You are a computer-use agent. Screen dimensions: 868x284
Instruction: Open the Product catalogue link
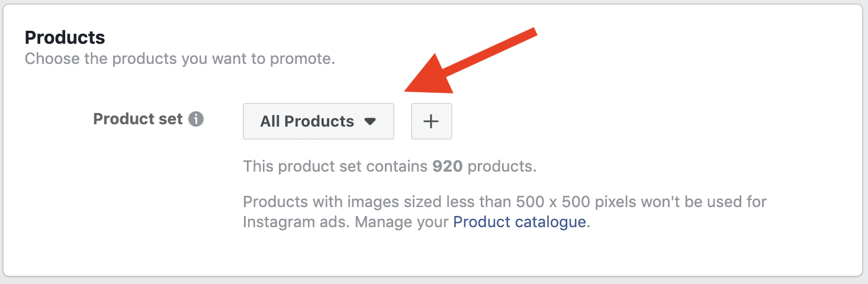519,222
